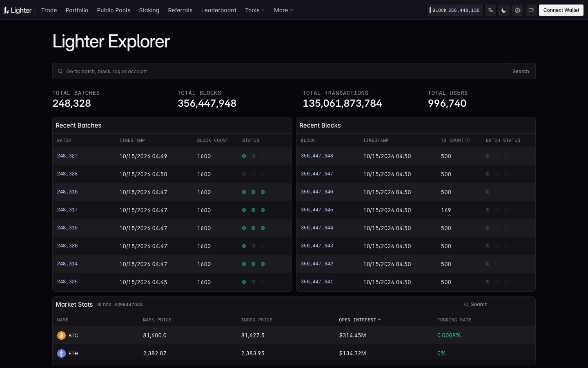
Task: Click the devices icon beside Connect Wallet
Action: (x=531, y=10)
